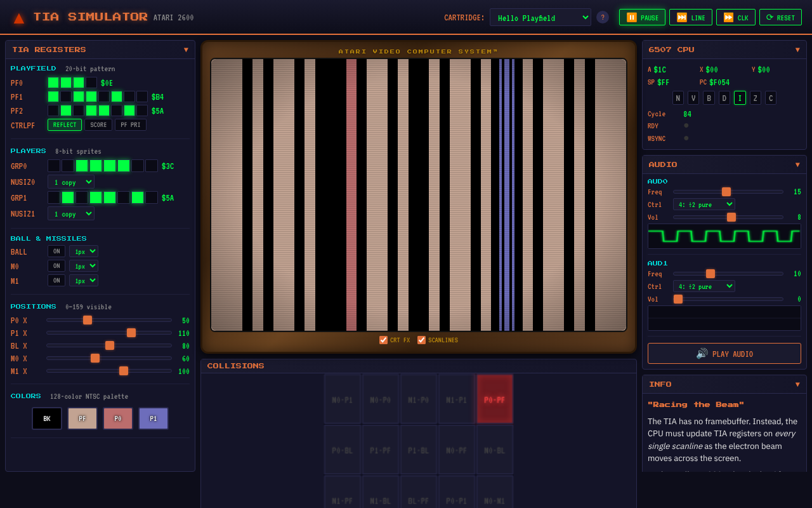Uncheck the CRT FX checkbox
Screen dimensions: 812x508
pyautogui.click(x=383, y=340)
